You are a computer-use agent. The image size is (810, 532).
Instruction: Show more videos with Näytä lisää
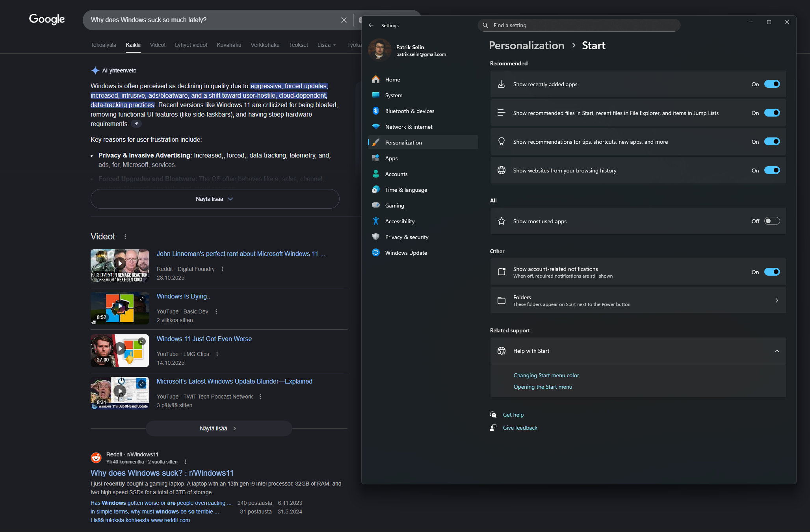pos(219,428)
